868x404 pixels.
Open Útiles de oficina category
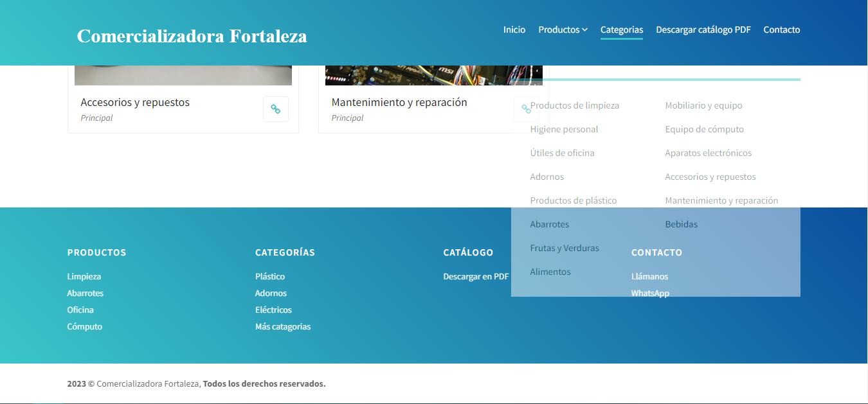tap(562, 153)
